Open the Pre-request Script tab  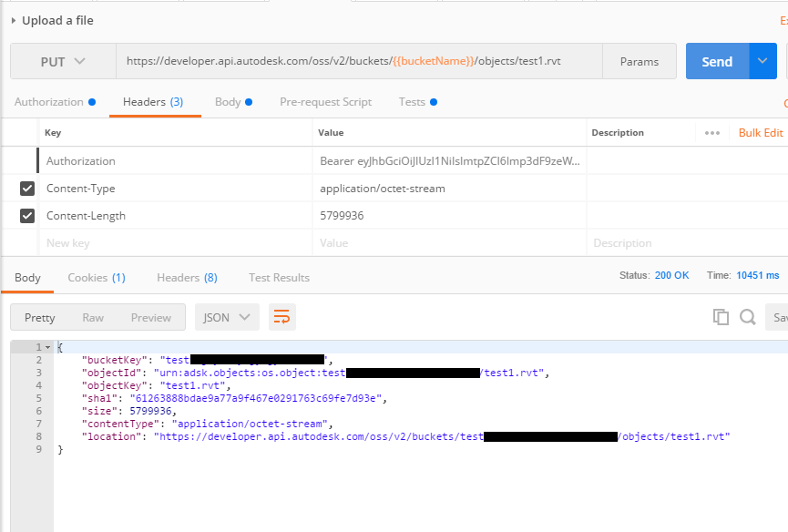pyautogui.click(x=325, y=102)
